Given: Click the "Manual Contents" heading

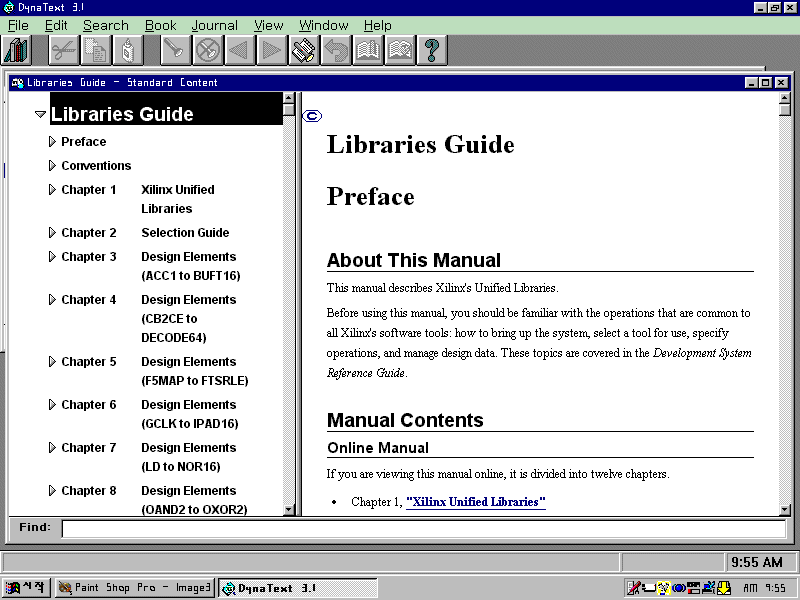Looking at the screenshot, I should pyautogui.click(x=405, y=420).
